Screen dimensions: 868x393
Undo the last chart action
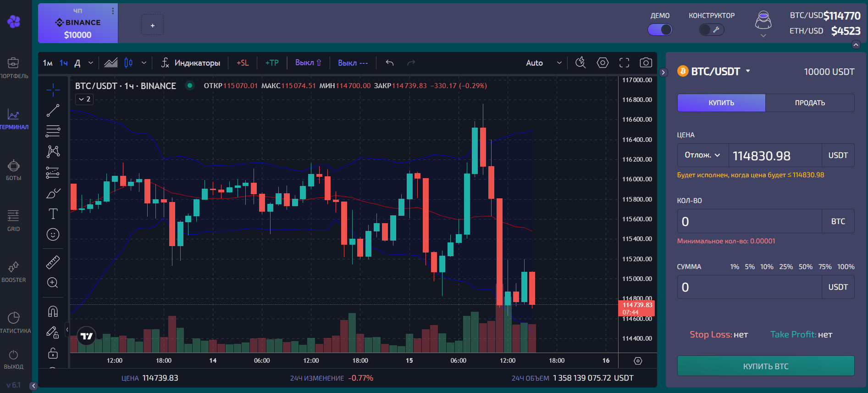pyautogui.click(x=390, y=63)
